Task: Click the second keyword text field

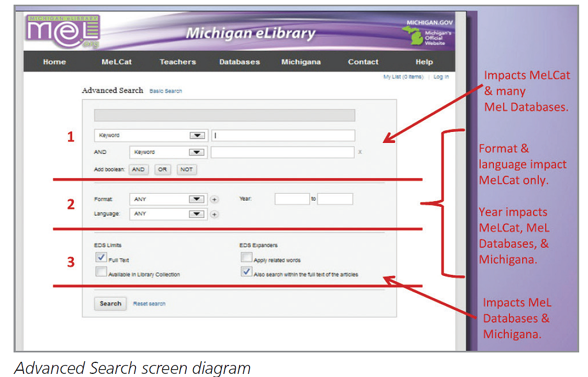Action: point(282,152)
